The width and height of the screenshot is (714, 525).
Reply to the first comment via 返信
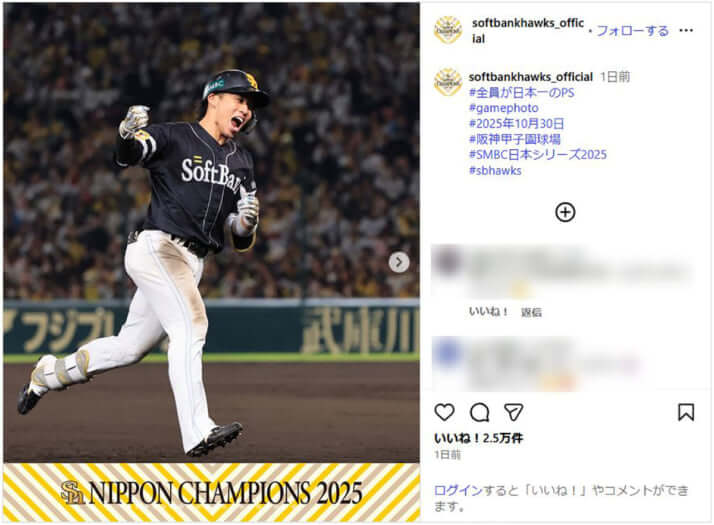tap(531, 312)
